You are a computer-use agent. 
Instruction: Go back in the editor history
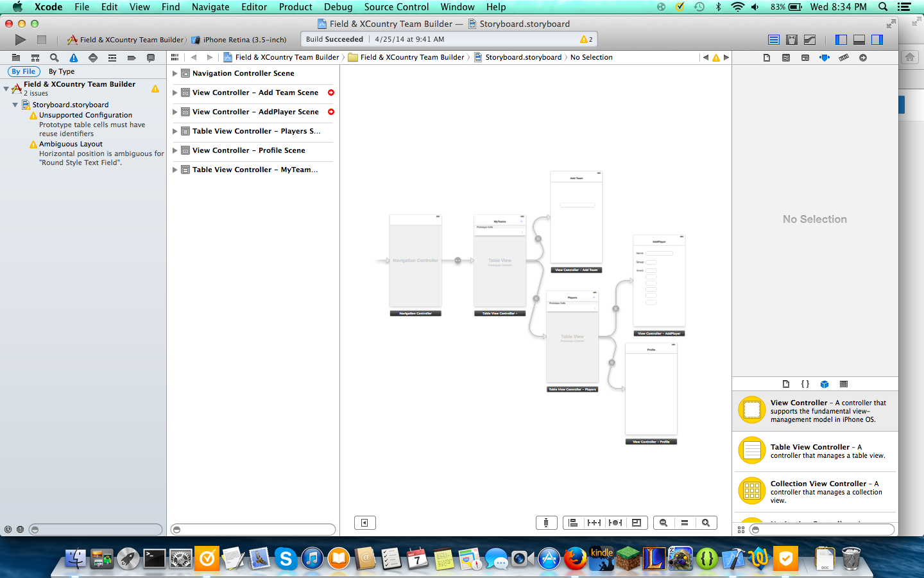[x=194, y=57]
